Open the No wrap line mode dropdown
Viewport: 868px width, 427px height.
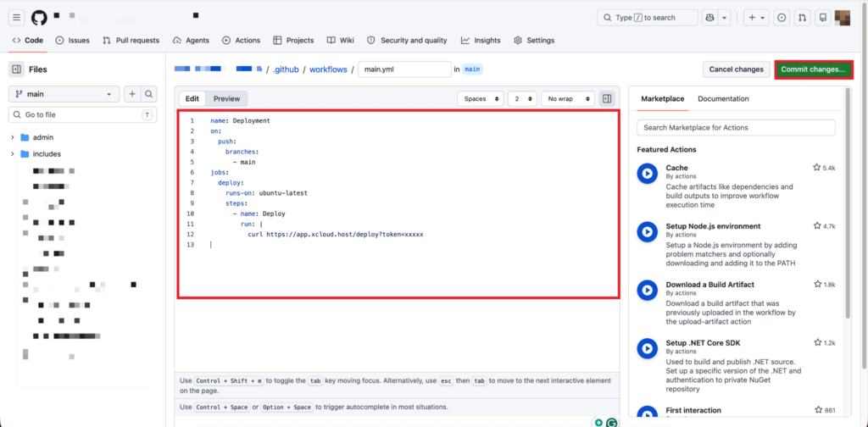pos(566,99)
